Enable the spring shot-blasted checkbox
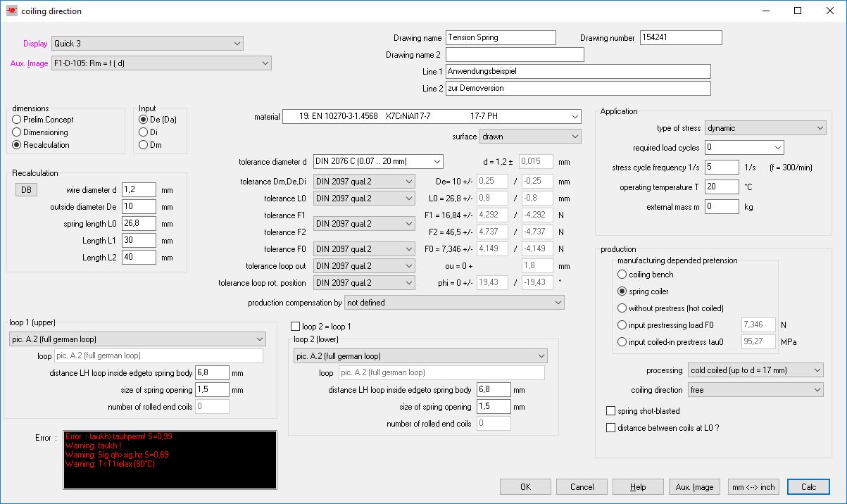The width and height of the screenshot is (847, 504). coord(610,410)
